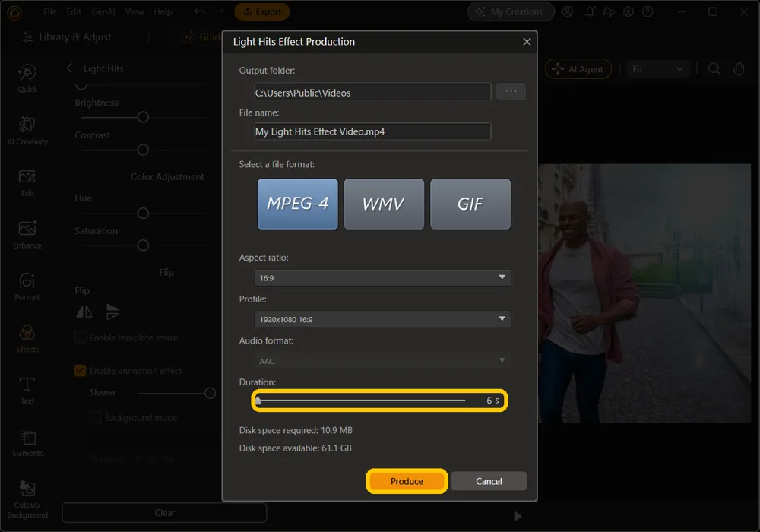Open the notifications bell
This screenshot has width=760, height=532.
pos(590,11)
